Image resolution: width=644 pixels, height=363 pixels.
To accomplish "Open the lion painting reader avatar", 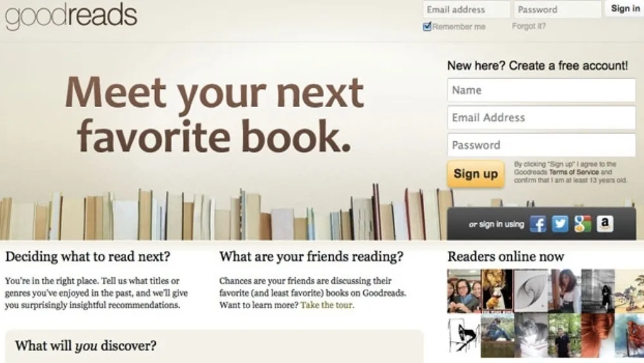I will (497, 291).
